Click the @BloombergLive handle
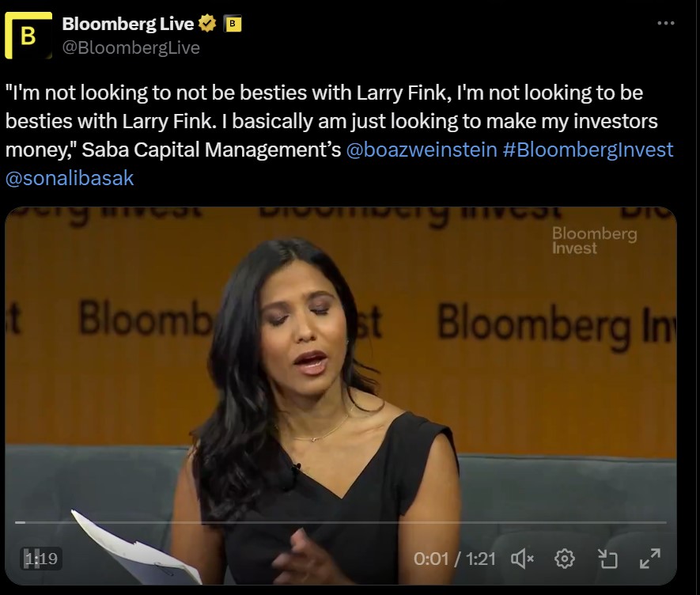 point(131,47)
